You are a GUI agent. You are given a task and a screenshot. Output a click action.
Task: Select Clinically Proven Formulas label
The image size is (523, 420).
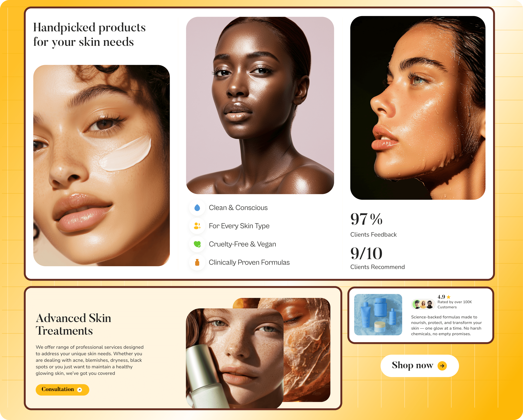[x=249, y=262]
